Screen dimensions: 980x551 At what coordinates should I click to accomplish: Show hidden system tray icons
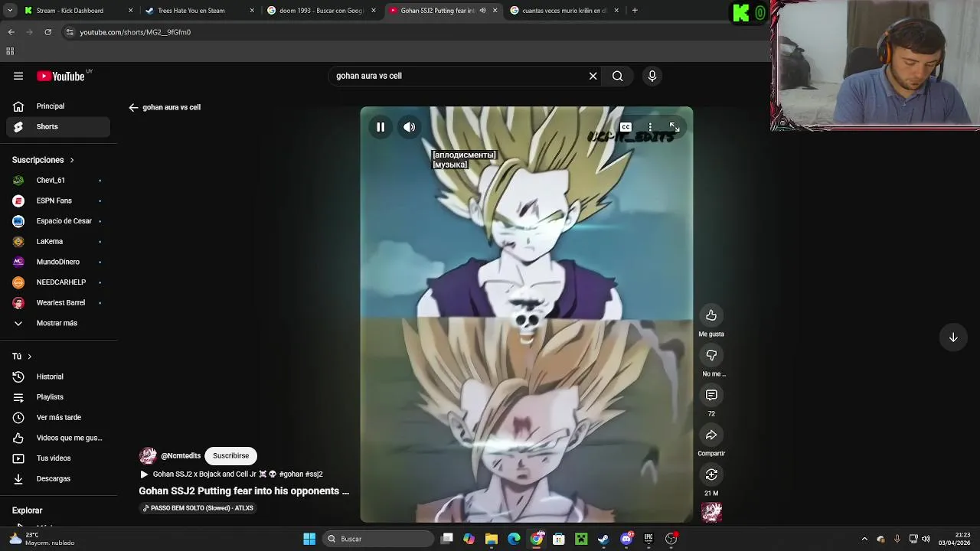click(x=864, y=539)
